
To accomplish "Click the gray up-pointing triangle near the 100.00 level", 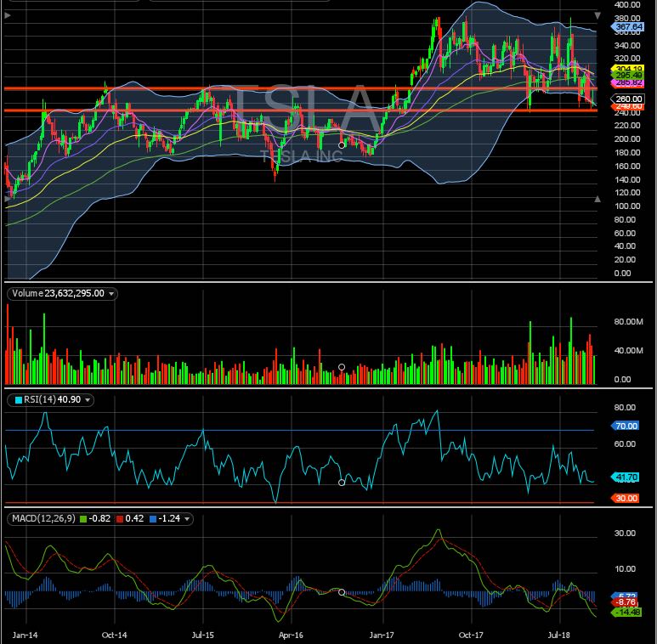I will tap(598, 200).
